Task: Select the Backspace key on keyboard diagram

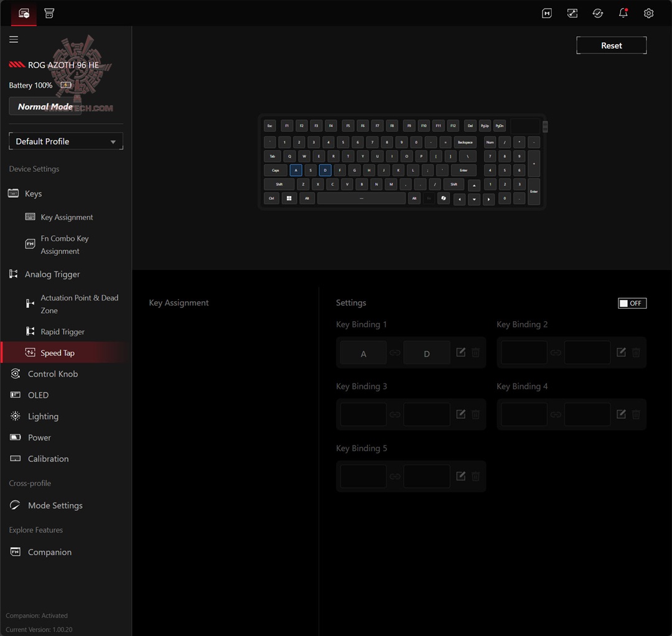Action: coord(465,143)
